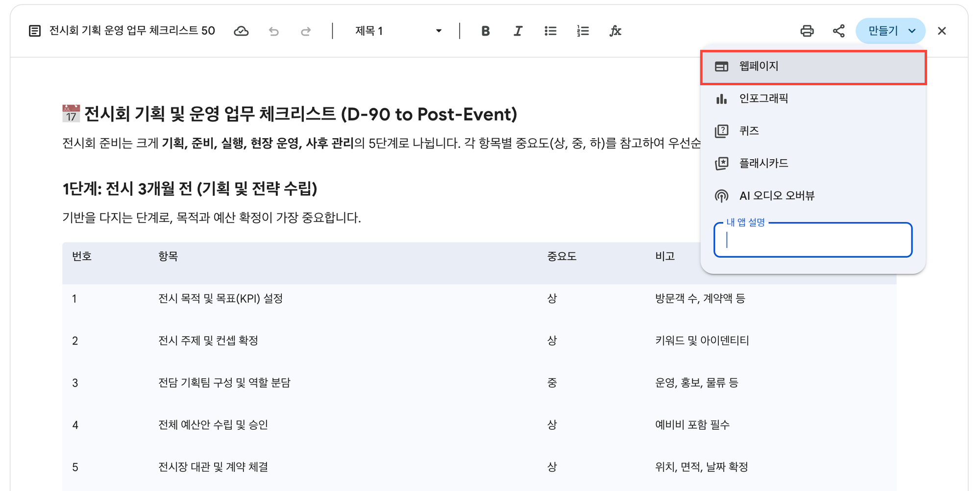Screen dimensions: 980x491
Task: Print the document
Action: point(807,31)
